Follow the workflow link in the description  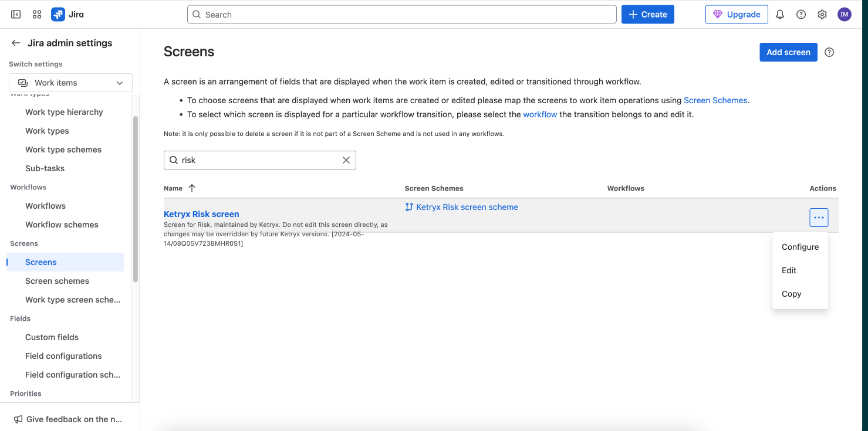click(540, 114)
